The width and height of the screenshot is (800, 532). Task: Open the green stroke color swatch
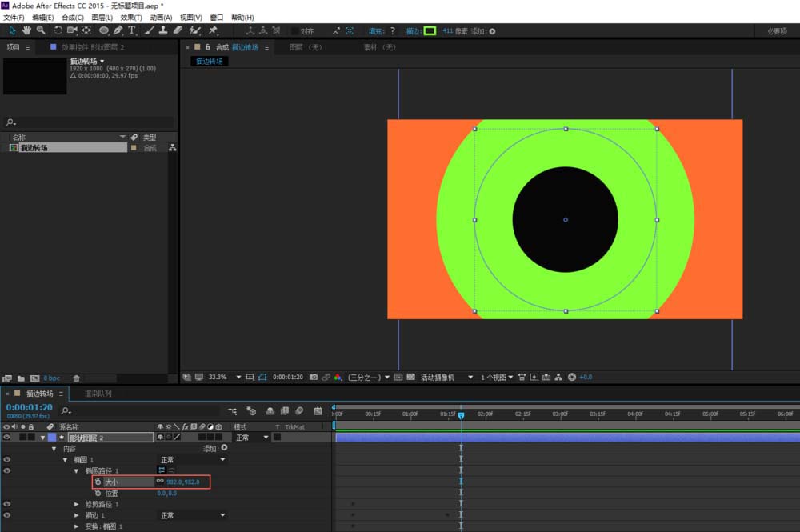[430, 31]
